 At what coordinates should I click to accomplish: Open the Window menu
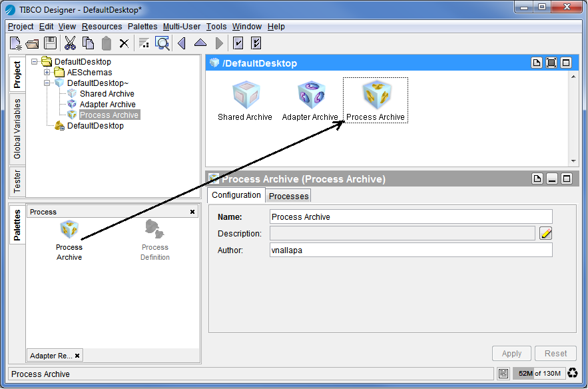[x=247, y=27]
